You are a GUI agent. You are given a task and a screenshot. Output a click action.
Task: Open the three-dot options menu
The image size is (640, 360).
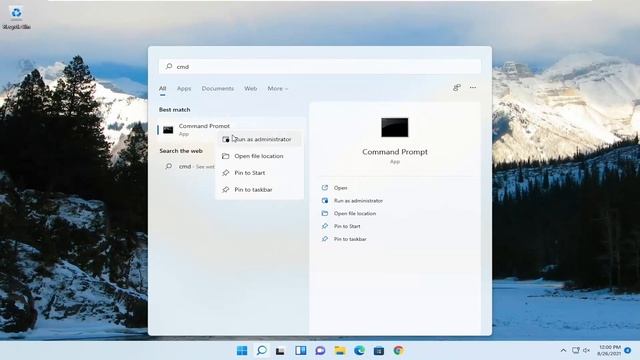coord(473,87)
